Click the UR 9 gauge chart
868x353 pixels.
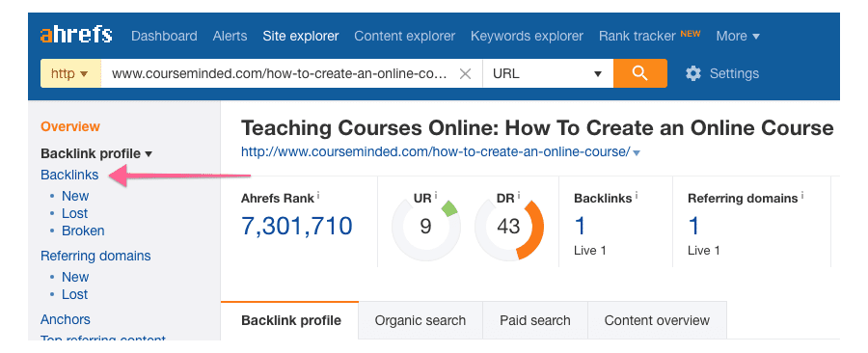(x=425, y=227)
